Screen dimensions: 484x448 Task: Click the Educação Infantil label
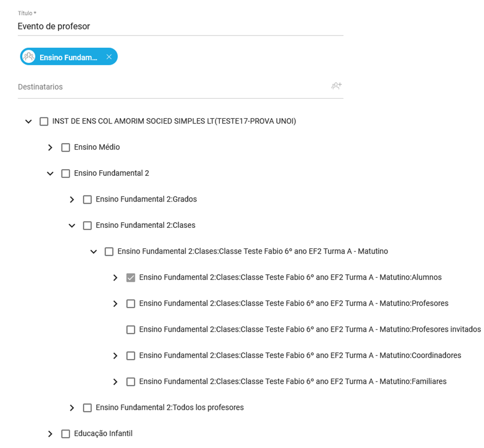pos(103,434)
